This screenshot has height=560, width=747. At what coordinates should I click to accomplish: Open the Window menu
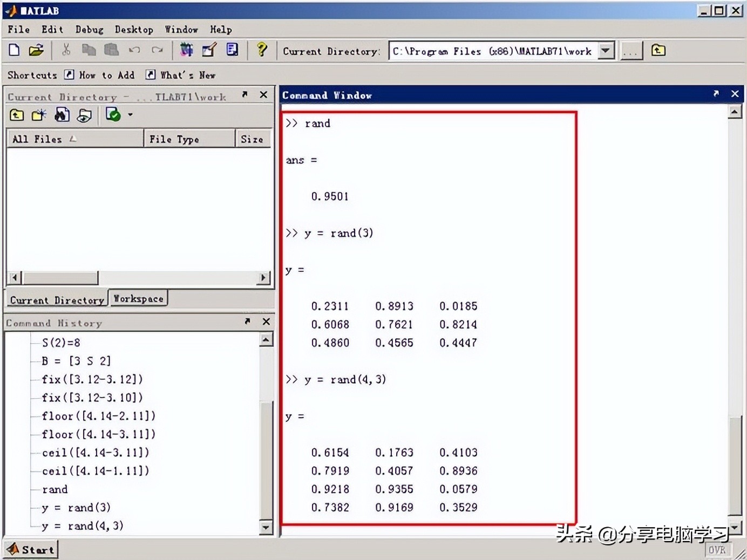click(x=181, y=30)
